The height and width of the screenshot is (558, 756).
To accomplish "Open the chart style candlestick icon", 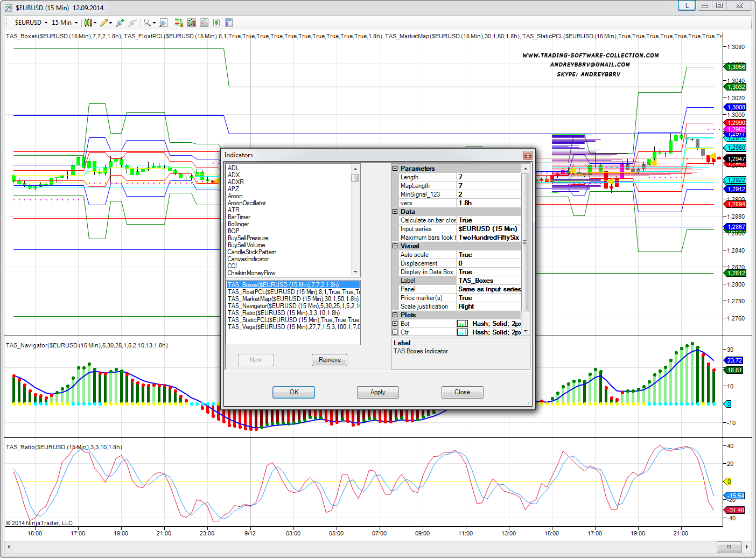I will pos(88,23).
